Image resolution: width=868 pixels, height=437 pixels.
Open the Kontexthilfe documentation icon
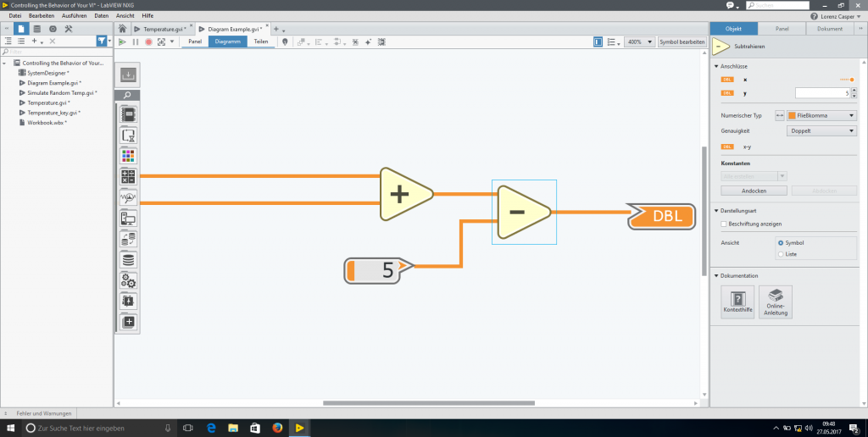(x=737, y=301)
